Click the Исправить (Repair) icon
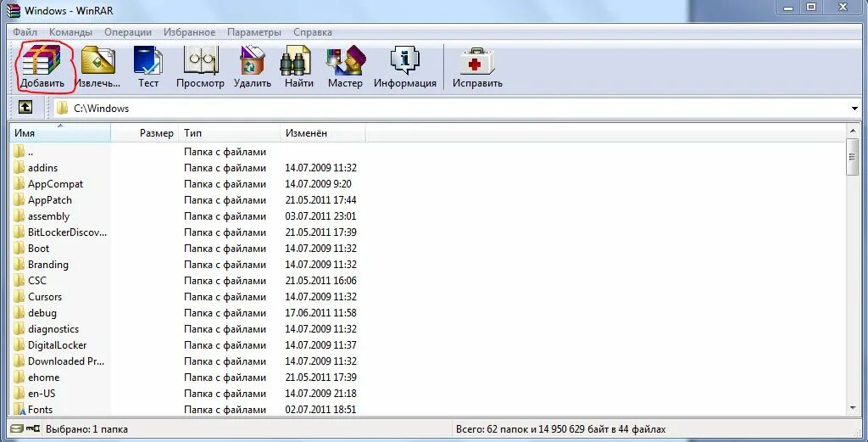 477,60
